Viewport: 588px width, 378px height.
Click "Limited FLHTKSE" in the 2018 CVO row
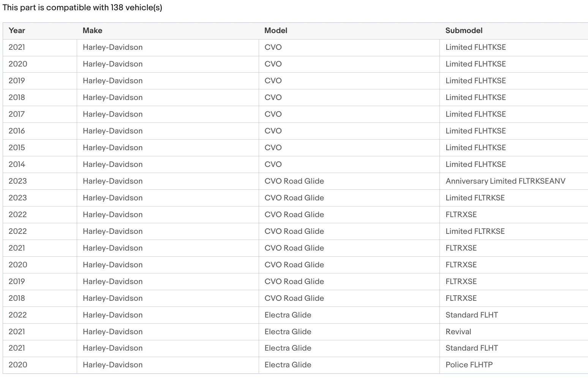(x=476, y=97)
